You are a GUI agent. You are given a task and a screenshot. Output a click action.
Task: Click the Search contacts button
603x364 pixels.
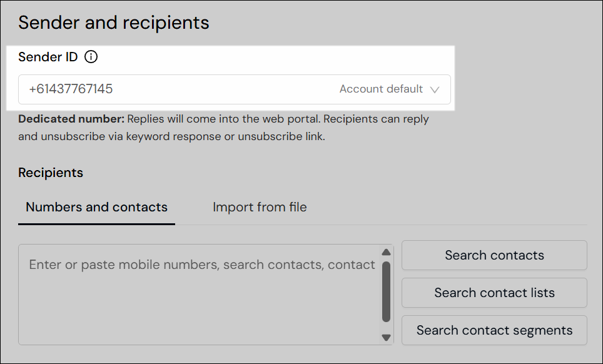(x=494, y=255)
